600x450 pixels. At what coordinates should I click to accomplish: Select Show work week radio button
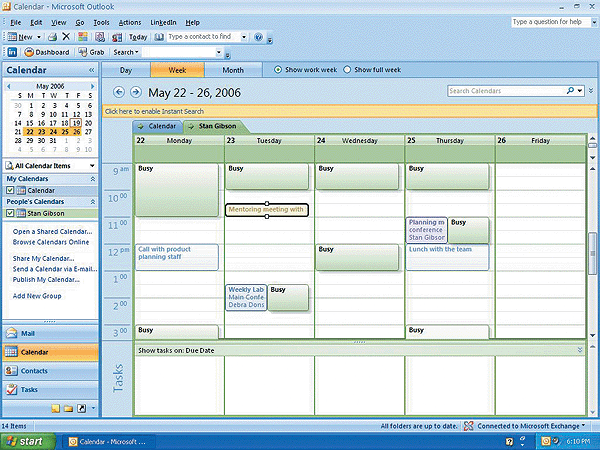pyautogui.click(x=278, y=70)
